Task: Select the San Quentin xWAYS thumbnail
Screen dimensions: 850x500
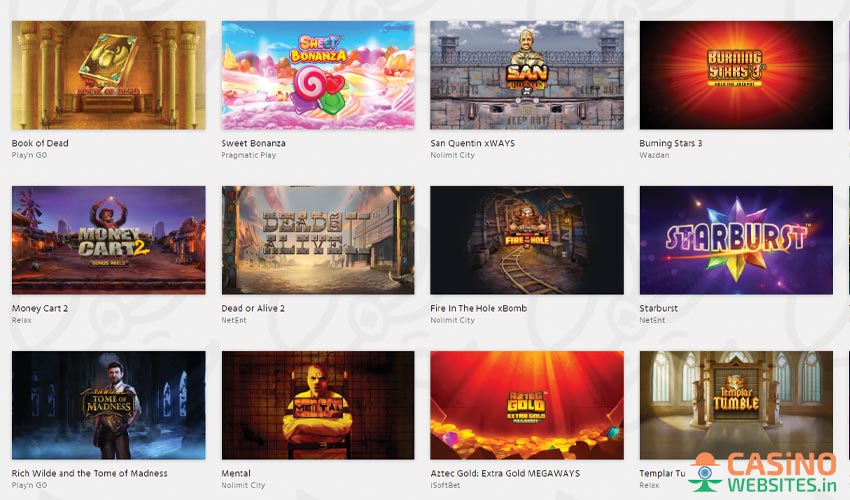Action: point(527,75)
